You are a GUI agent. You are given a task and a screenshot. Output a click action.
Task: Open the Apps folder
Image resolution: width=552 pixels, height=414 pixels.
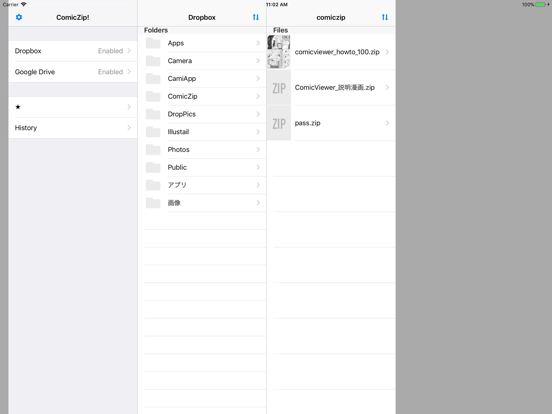[202, 43]
